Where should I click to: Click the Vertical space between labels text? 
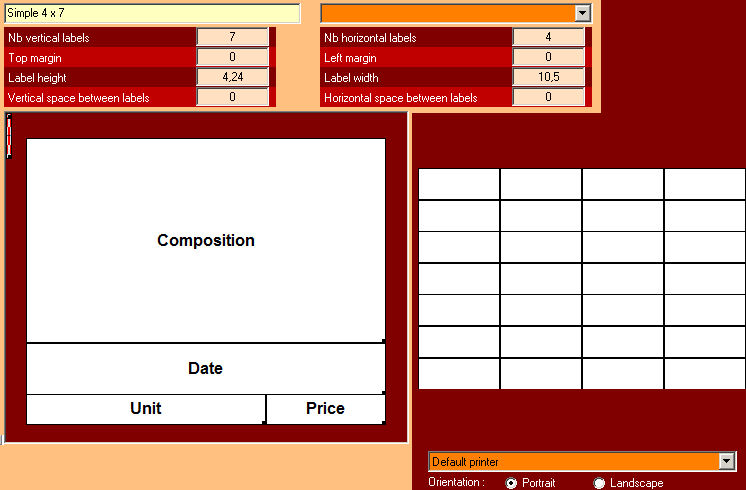click(79, 98)
